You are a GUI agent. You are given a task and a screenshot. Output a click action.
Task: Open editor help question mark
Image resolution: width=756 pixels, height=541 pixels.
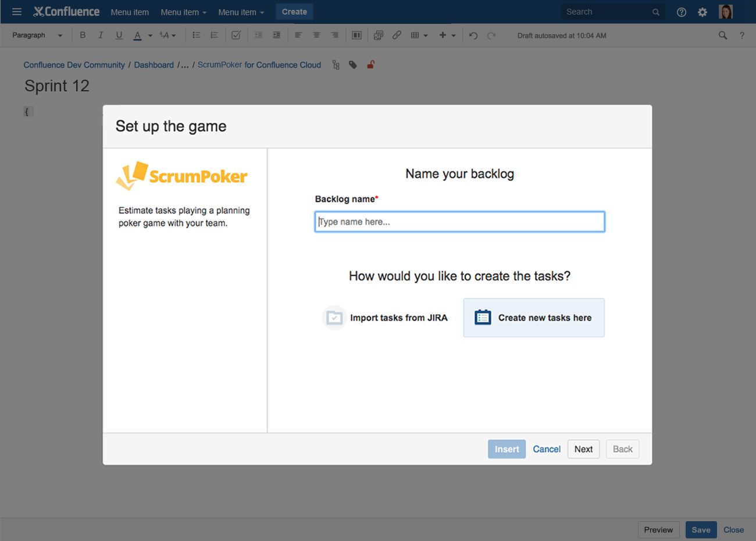pos(742,35)
